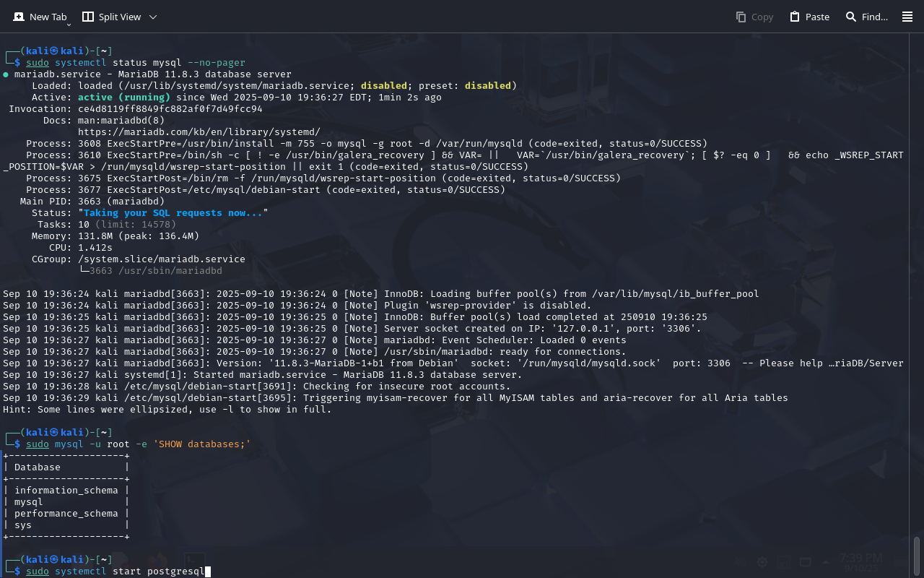
Task: Click the 'active (running)' status text
Action: (x=124, y=97)
